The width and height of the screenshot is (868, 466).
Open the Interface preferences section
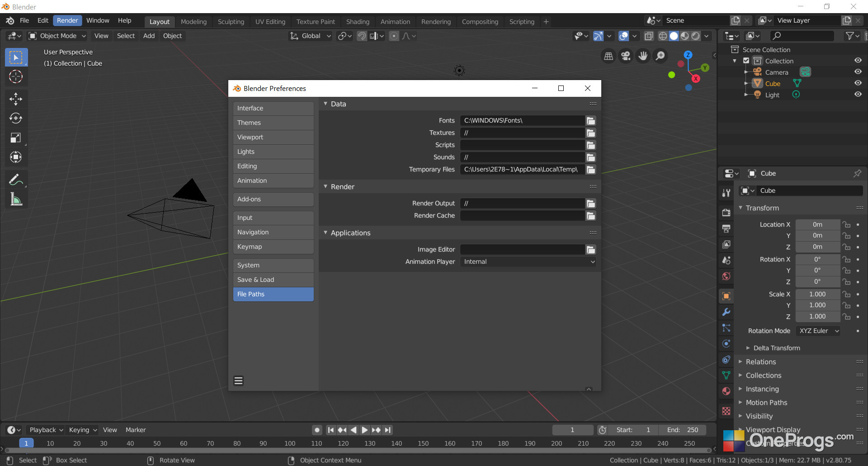[273, 108]
